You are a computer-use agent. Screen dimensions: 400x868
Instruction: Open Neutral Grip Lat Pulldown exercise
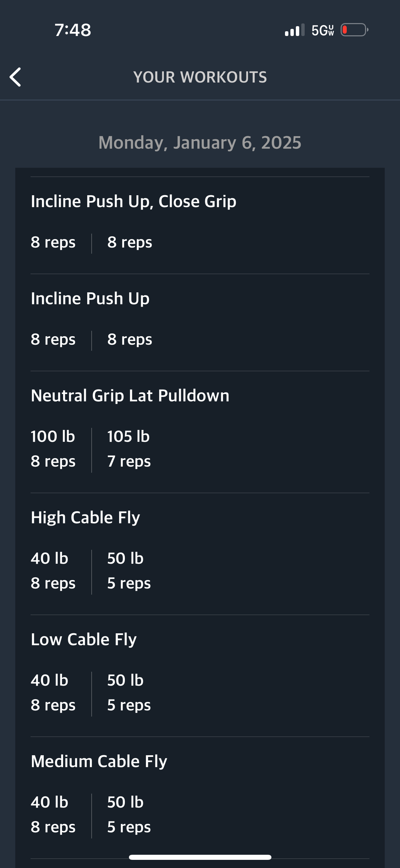[200, 432]
